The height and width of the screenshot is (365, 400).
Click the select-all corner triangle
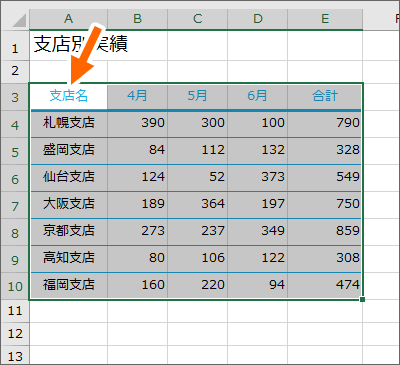pyautogui.click(x=19, y=21)
